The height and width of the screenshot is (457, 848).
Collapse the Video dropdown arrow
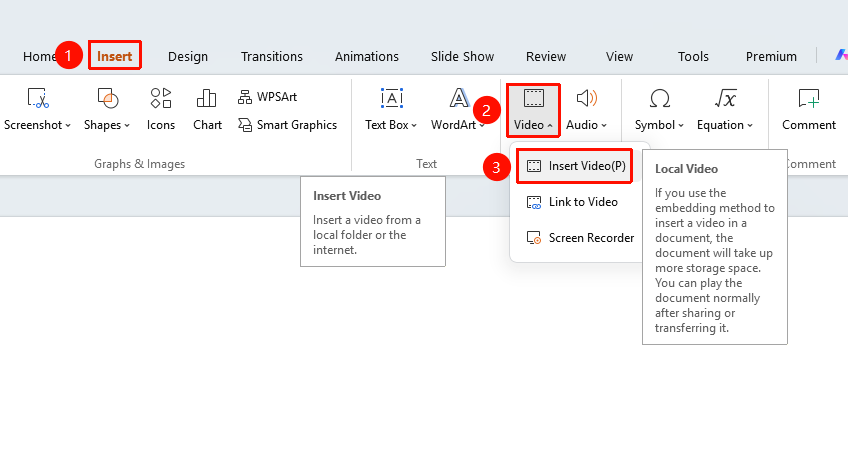[x=550, y=125]
